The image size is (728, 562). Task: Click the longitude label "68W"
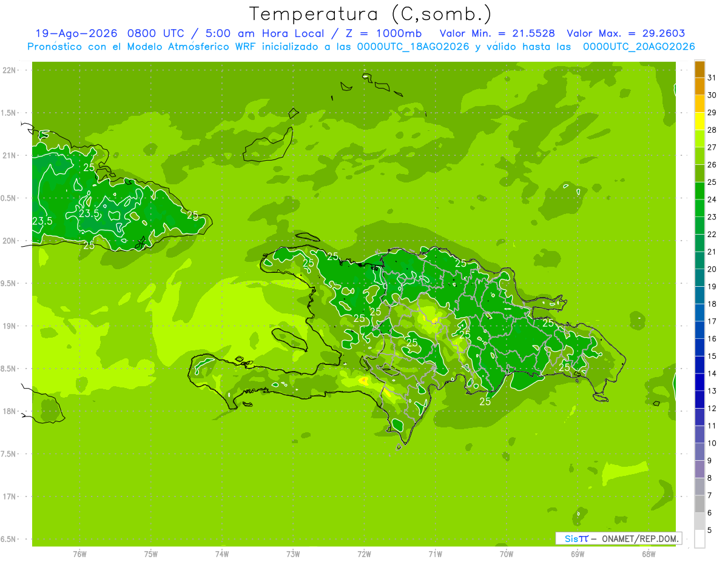[649, 554]
